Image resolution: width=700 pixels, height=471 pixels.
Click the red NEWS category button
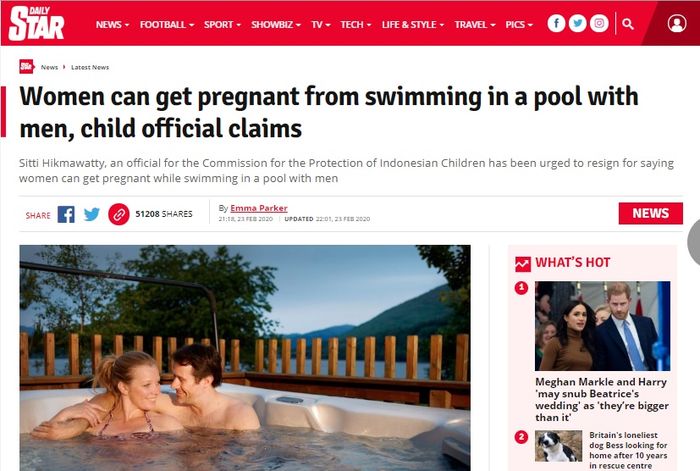coord(650,213)
